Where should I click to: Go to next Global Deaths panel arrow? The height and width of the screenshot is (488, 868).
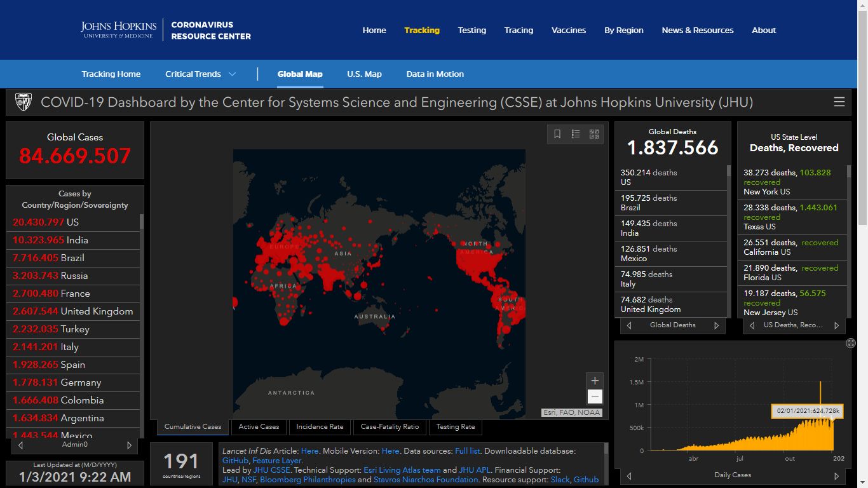click(x=716, y=325)
